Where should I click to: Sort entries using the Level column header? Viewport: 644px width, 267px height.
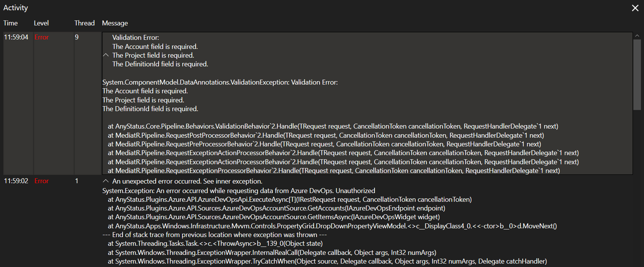pos(41,23)
